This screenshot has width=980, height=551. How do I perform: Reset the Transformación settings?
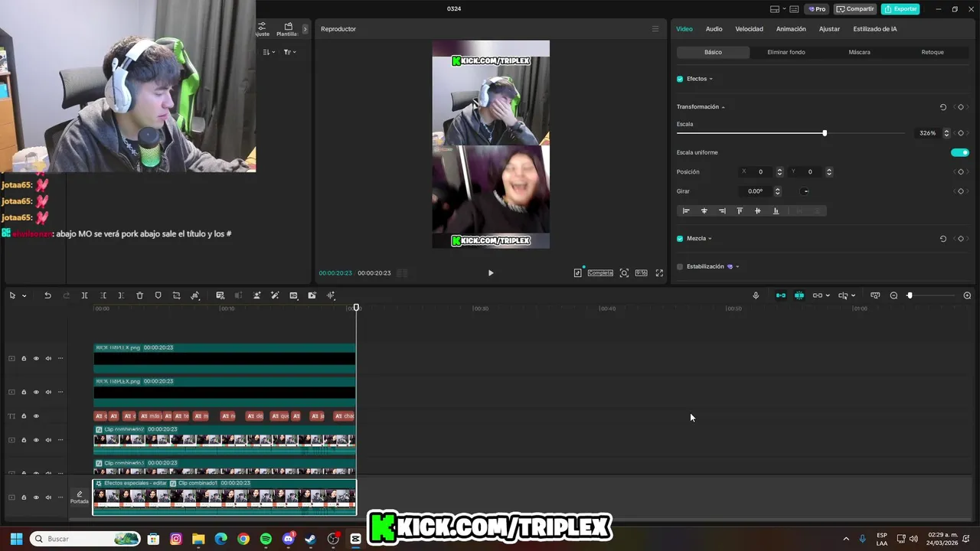(x=943, y=107)
